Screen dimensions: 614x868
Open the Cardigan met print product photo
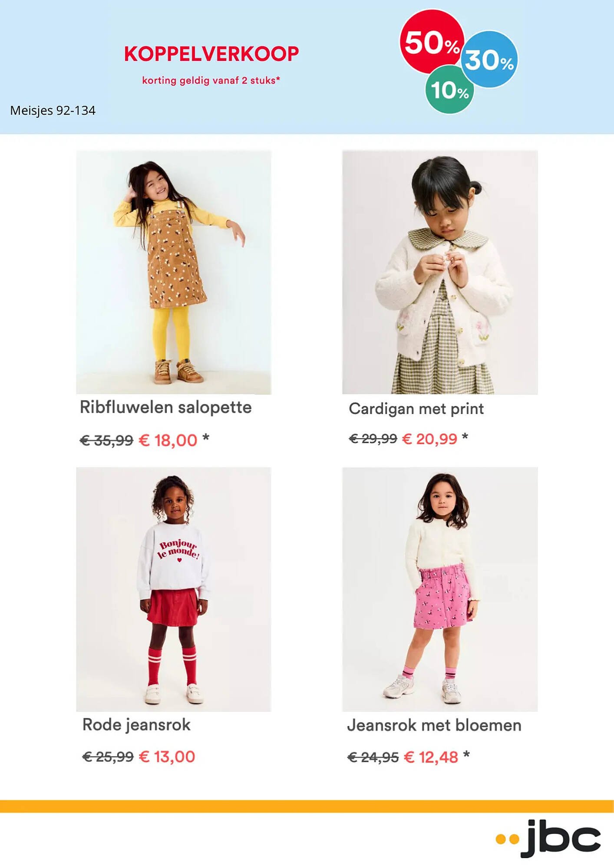440,272
